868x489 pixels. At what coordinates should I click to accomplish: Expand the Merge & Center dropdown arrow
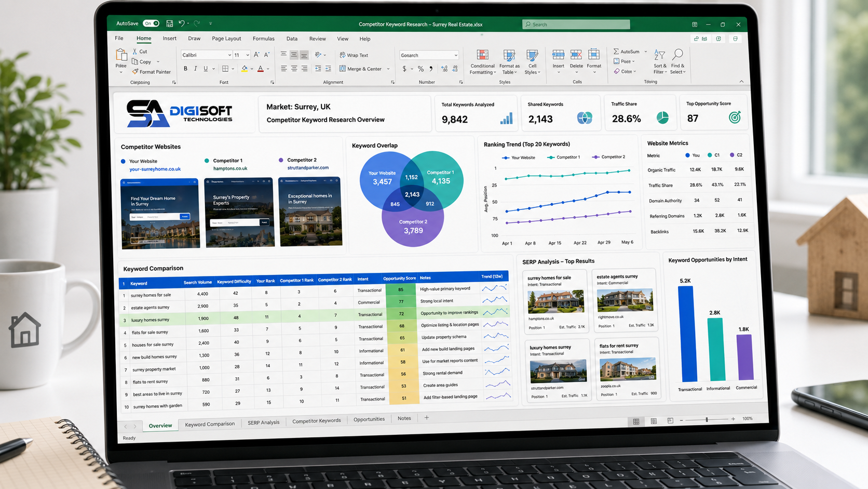(x=388, y=69)
